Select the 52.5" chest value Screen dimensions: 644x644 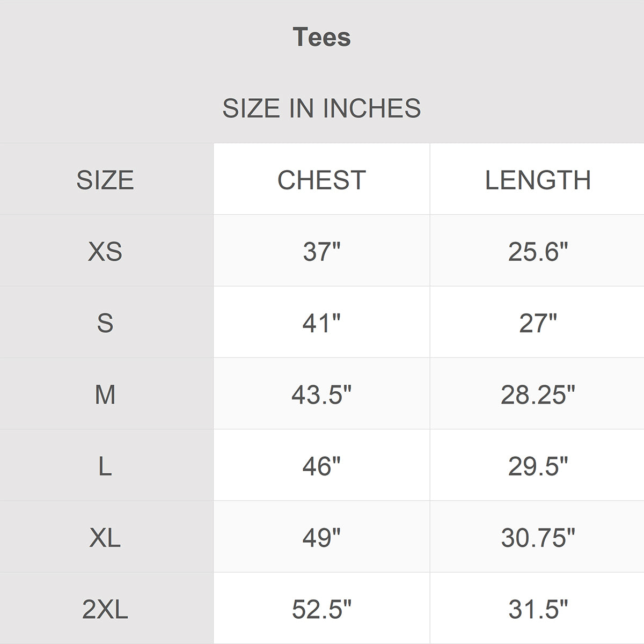(x=321, y=609)
